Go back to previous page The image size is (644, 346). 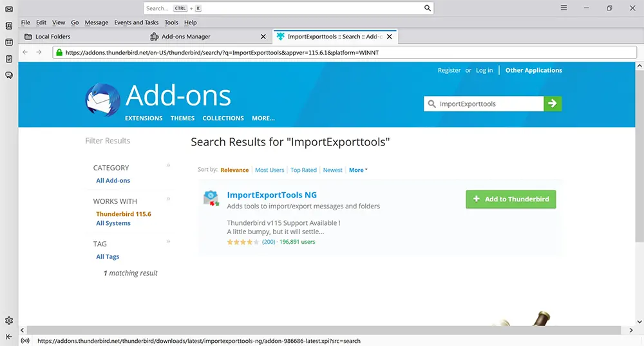click(x=25, y=52)
